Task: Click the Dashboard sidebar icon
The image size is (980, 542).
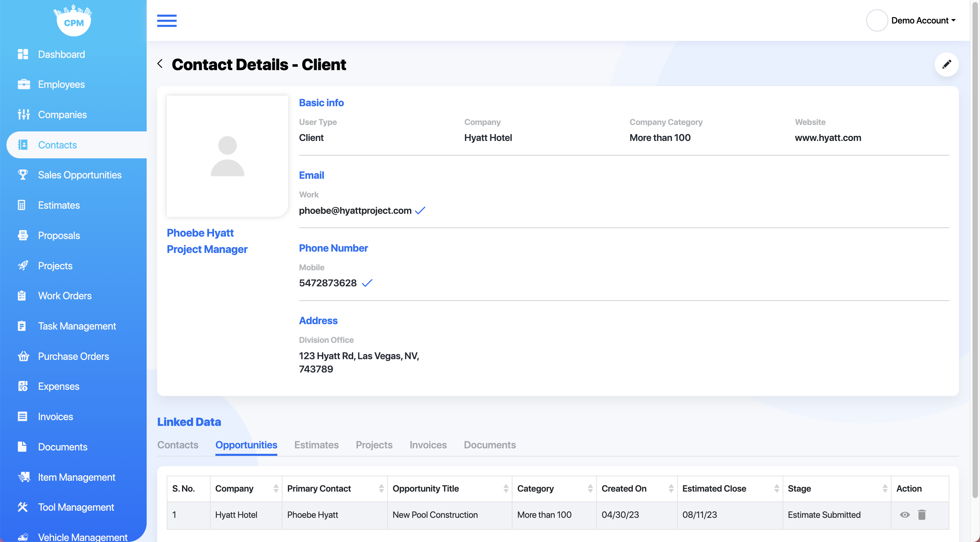Action: tap(23, 54)
